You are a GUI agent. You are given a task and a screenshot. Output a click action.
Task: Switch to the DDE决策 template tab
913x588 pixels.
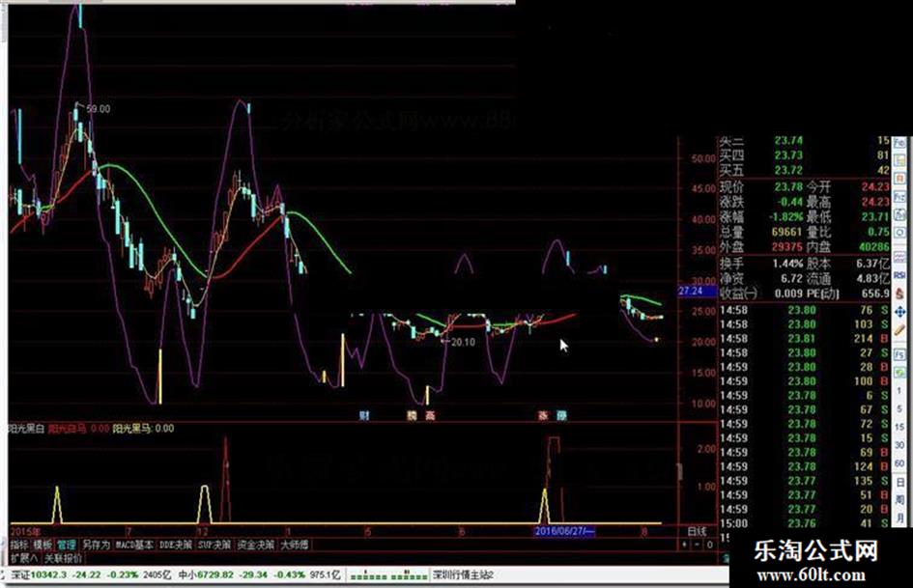coord(175,545)
